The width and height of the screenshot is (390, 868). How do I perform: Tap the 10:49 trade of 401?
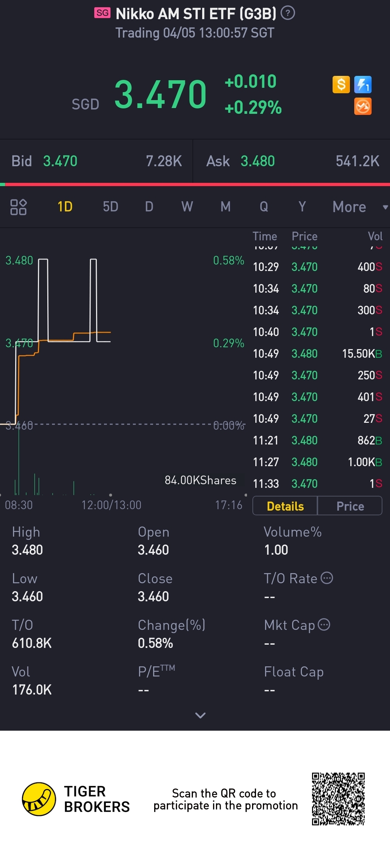317,397
